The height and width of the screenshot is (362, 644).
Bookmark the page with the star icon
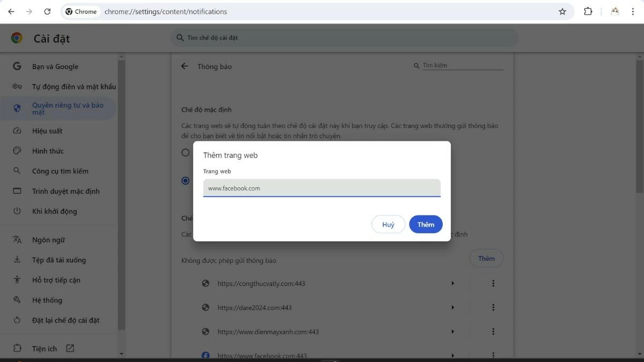562,11
